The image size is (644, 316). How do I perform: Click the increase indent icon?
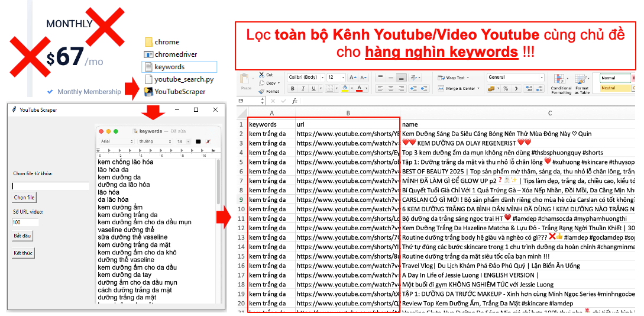pyautogui.click(x=424, y=88)
